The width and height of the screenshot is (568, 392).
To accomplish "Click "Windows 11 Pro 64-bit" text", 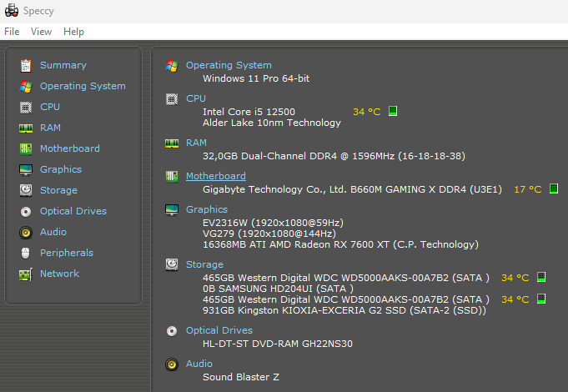I will [256, 78].
